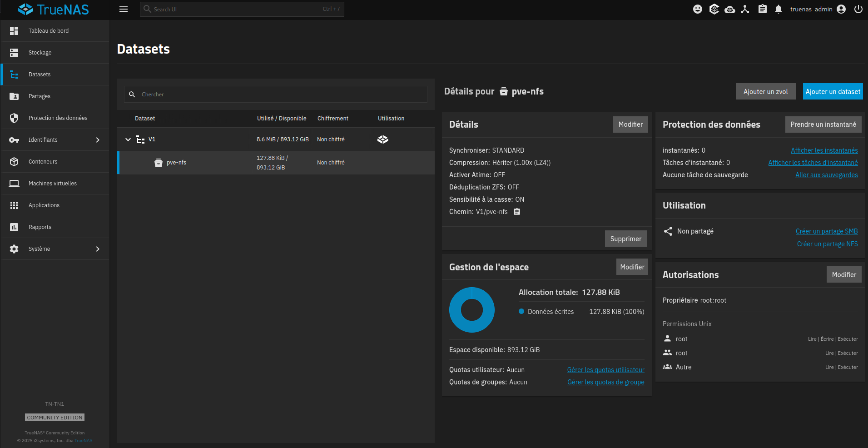
Task: Click the V1 dataset utilisation role icon
Action: (x=383, y=139)
